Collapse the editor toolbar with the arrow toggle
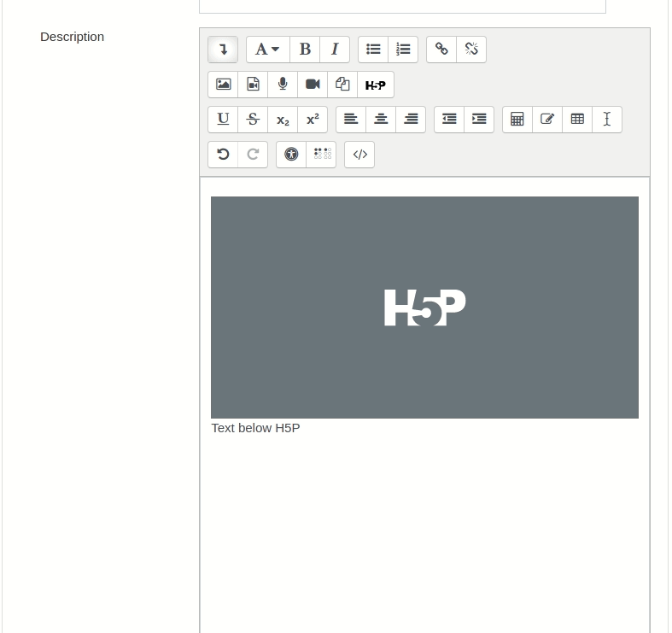 [223, 50]
